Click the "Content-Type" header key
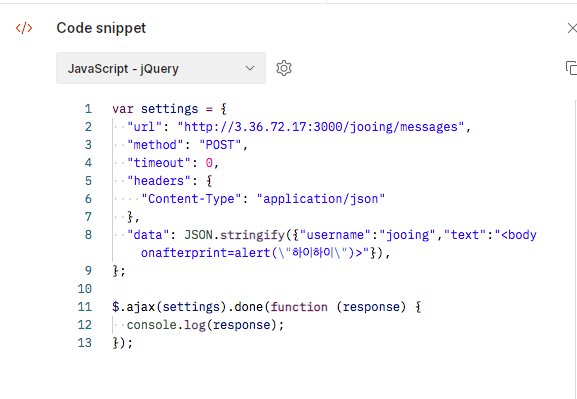Viewport: 577px width, 399px height. click(191, 199)
